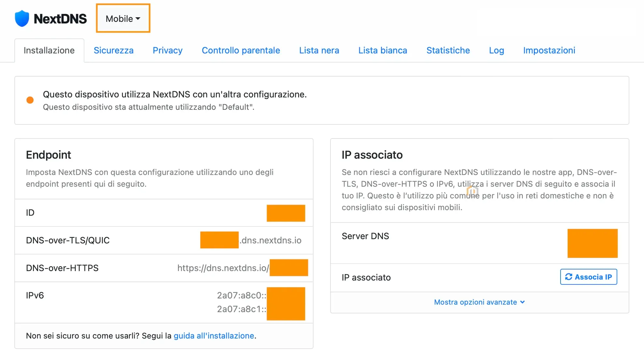Go to the Impostazioni tab
Image resolution: width=644 pixels, height=361 pixels.
coord(549,51)
